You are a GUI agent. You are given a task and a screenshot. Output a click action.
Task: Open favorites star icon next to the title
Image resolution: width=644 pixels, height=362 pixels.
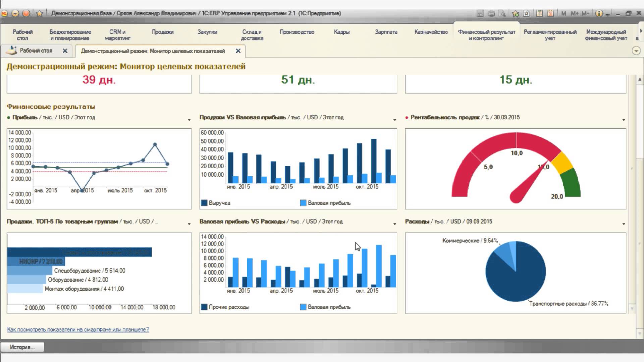click(40, 13)
